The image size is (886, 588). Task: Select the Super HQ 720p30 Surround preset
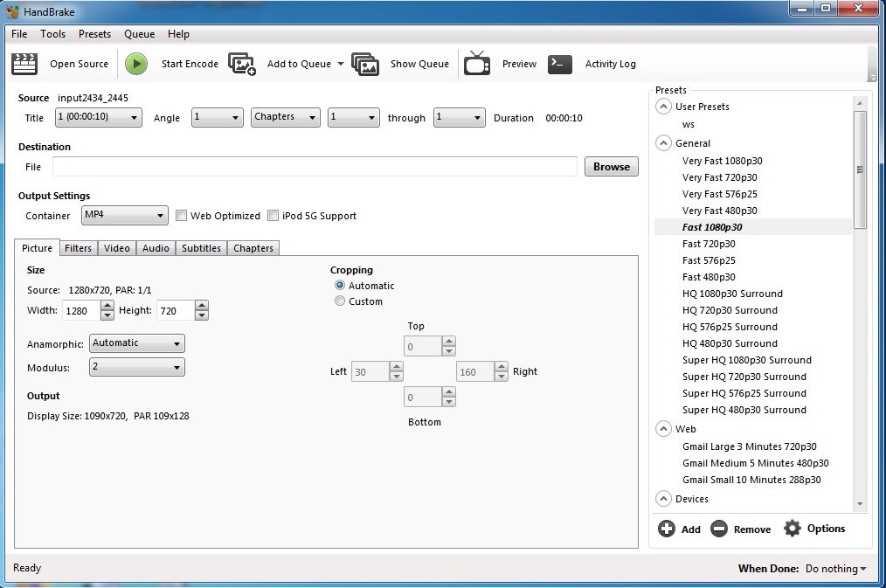(x=744, y=377)
